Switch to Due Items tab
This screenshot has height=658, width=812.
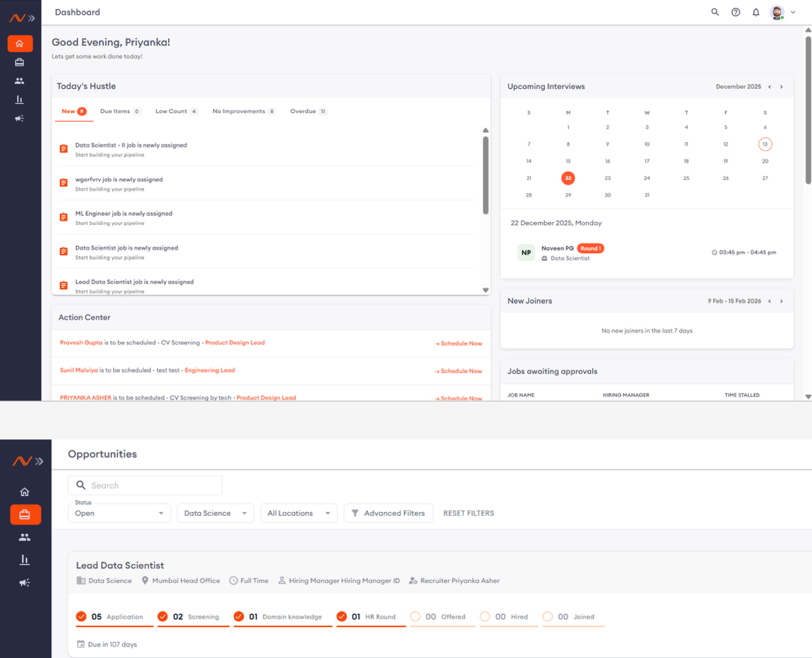click(x=120, y=111)
